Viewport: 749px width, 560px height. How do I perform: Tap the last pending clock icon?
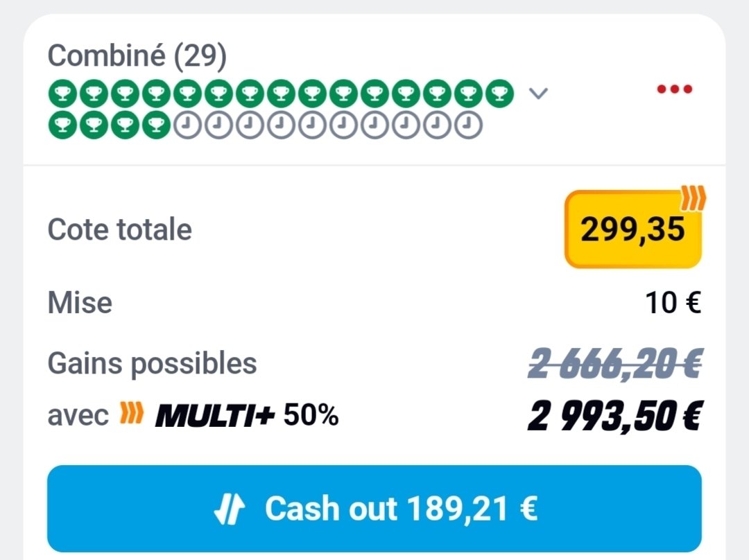click(x=467, y=125)
